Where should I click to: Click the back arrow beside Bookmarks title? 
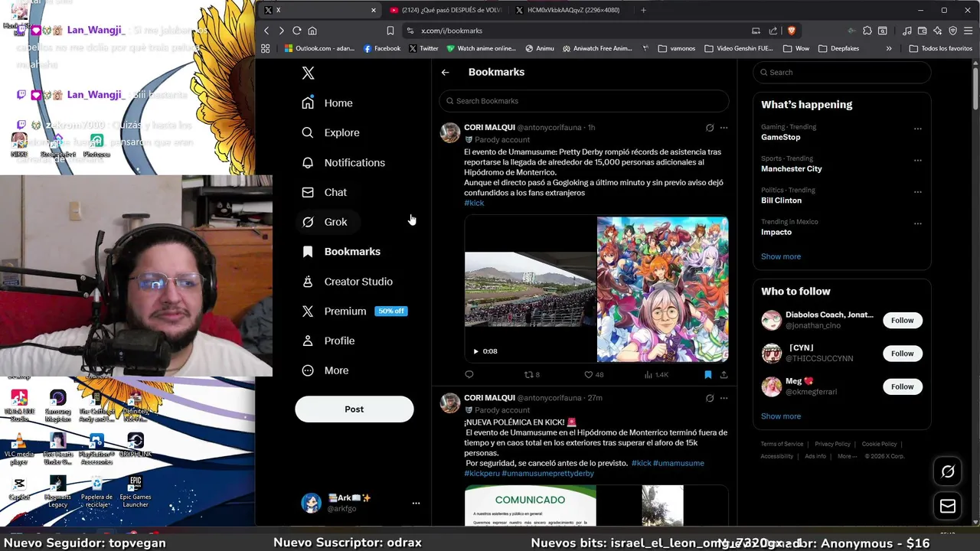(x=445, y=72)
